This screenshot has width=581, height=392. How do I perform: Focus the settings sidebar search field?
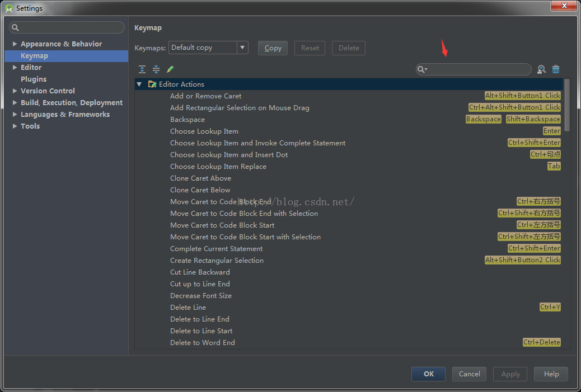click(67, 27)
